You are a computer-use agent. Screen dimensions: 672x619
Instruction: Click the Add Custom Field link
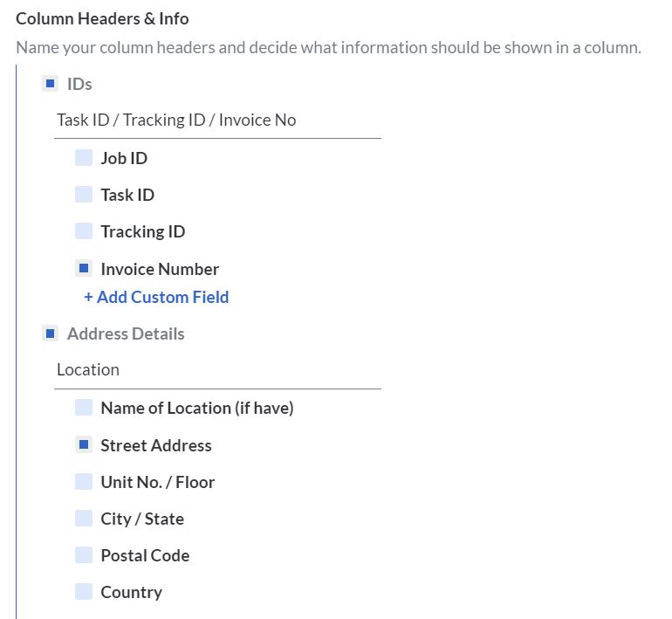(x=156, y=297)
